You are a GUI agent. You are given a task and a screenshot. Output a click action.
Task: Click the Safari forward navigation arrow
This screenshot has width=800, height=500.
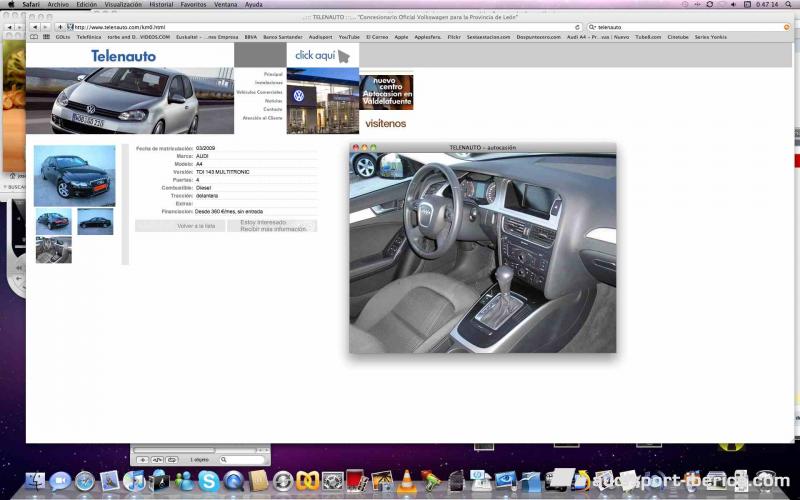[x=46, y=27]
